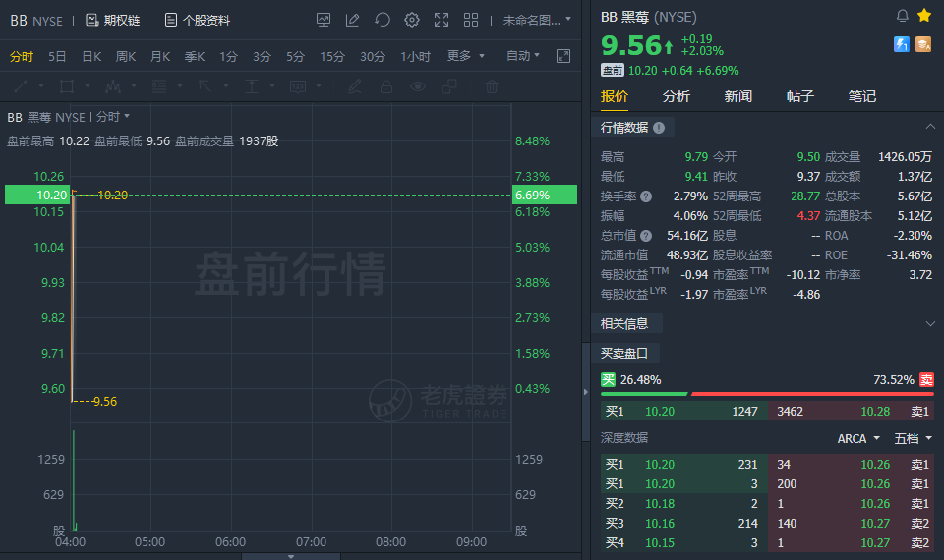Select the Fibonacci lines drawing tool

(x=159, y=86)
